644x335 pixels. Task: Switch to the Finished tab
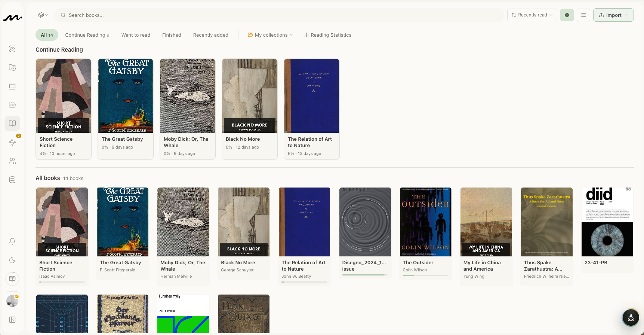[x=172, y=35]
